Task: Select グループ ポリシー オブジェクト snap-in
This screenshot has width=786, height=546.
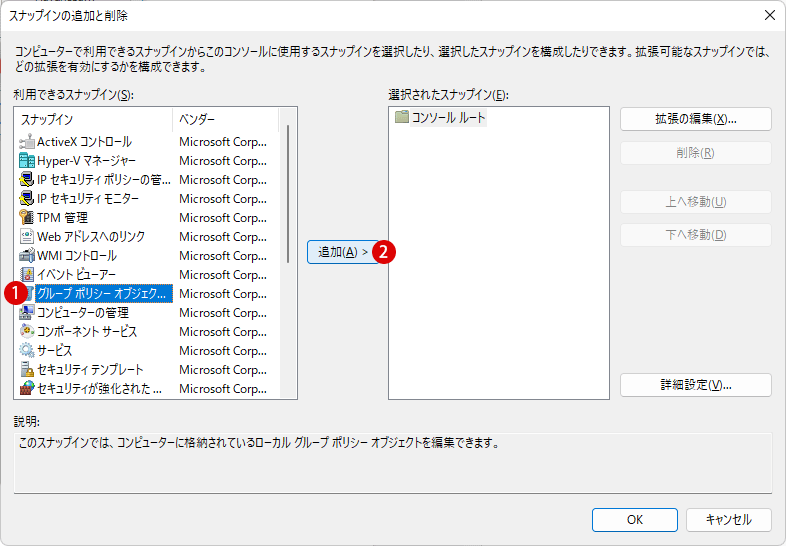Action: click(104, 294)
